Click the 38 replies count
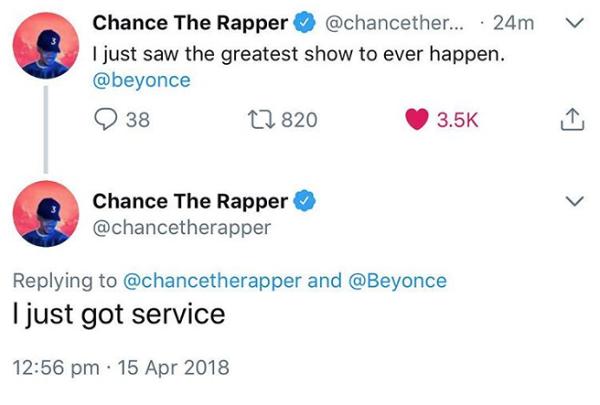Image resolution: width=600 pixels, height=405 pixels. (x=139, y=120)
